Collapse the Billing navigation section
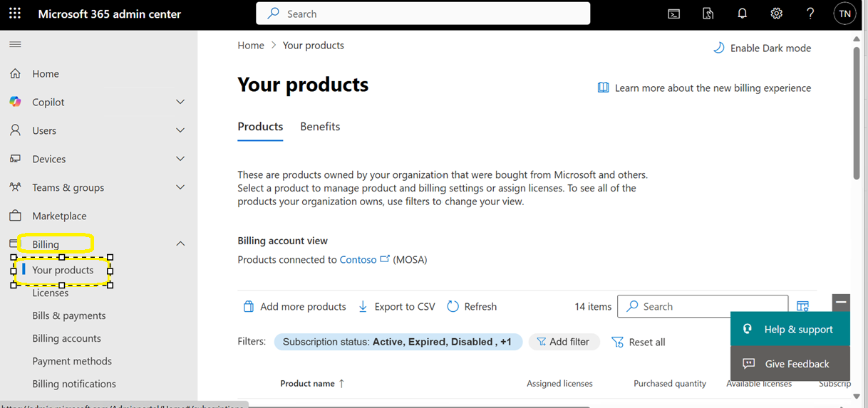Screen dimensions: 868x408 coord(180,244)
